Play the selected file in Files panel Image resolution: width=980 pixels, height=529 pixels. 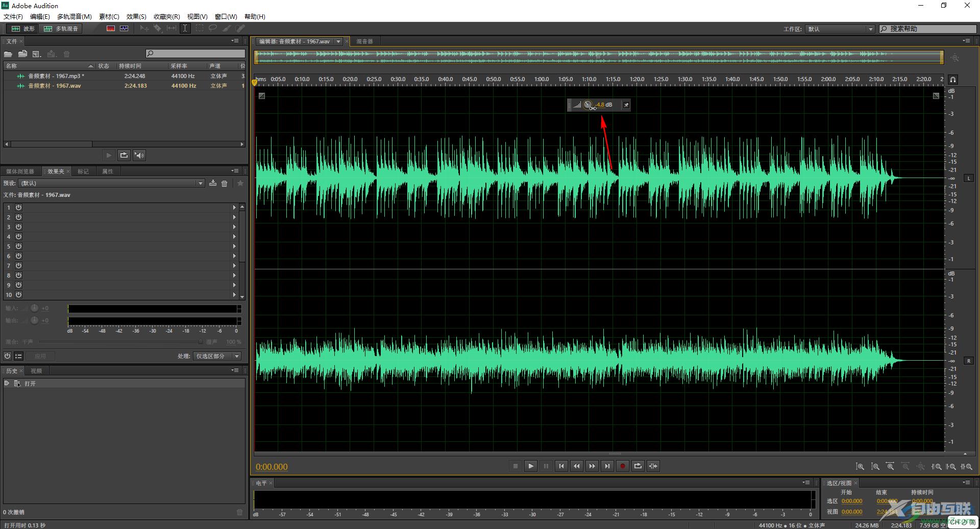click(x=108, y=155)
